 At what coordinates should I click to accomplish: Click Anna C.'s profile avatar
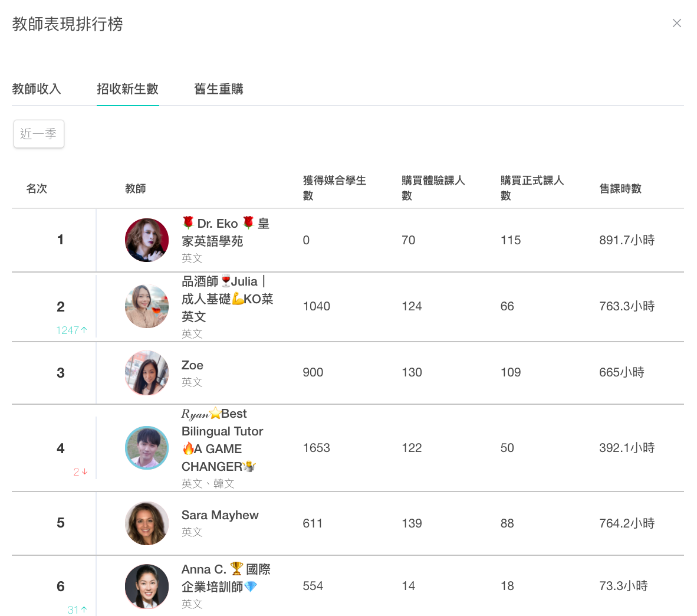(x=147, y=586)
